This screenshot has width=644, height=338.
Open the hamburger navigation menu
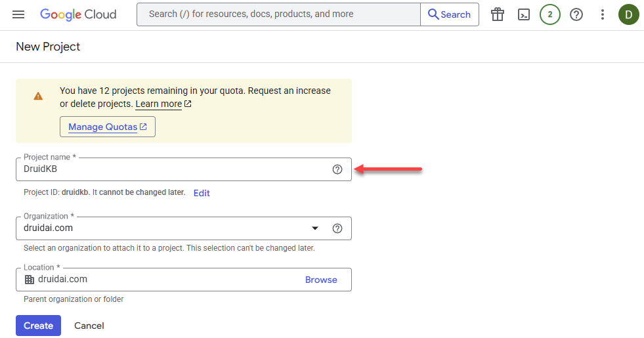click(x=18, y=15)
